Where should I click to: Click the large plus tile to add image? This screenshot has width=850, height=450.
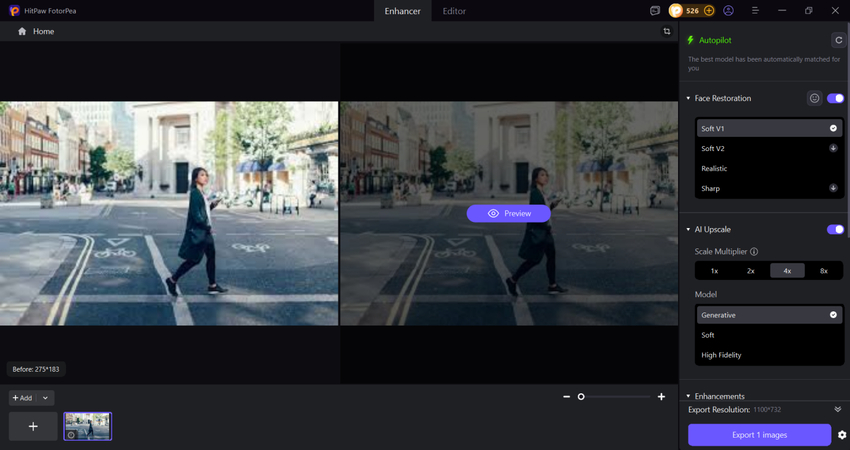point(33,426)
